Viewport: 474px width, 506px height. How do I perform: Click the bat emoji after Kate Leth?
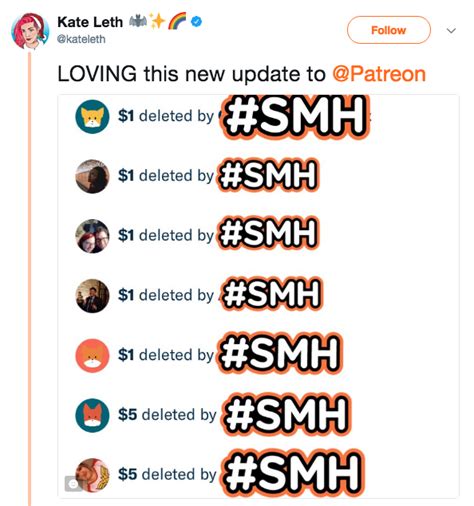pyautogui.click(x=138, y=22)
